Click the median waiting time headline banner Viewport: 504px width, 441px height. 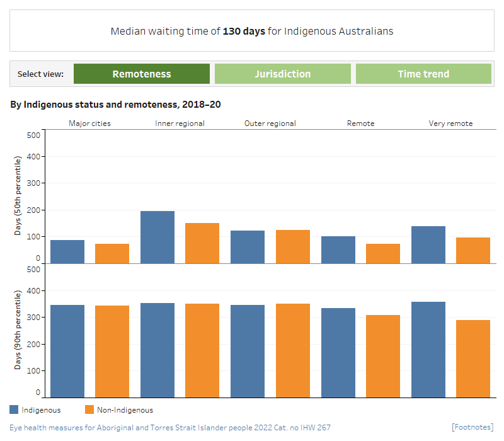pyautogui.click(x=252, y=31)
